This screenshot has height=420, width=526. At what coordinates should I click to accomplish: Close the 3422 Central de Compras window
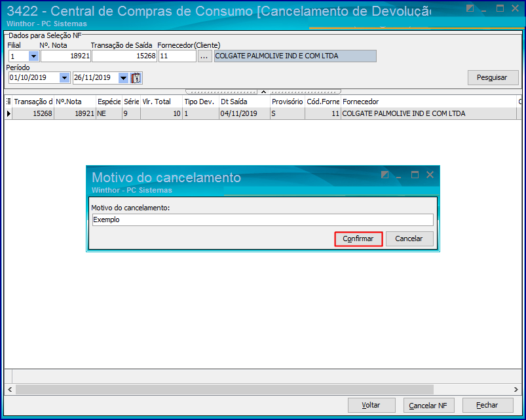tap(516, 9)
